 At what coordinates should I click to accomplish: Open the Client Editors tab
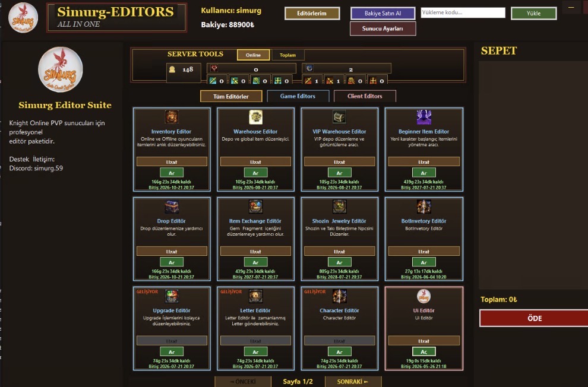[365, 96]
